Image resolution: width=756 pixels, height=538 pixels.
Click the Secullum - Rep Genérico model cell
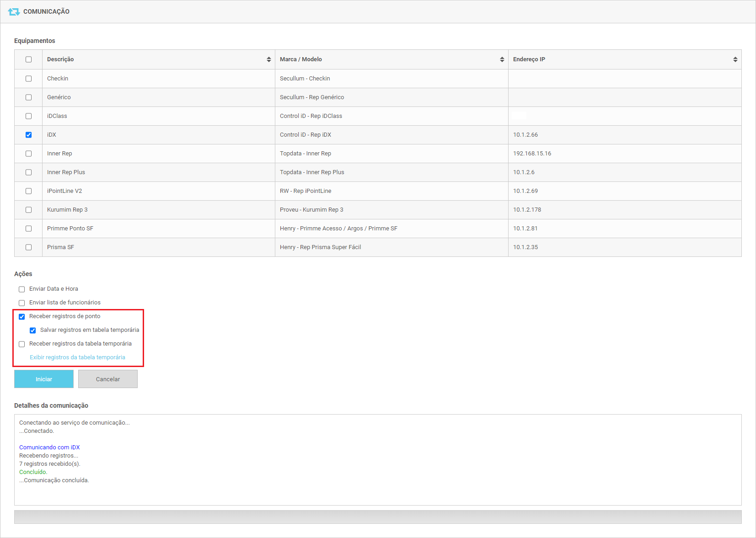[391, 97]
